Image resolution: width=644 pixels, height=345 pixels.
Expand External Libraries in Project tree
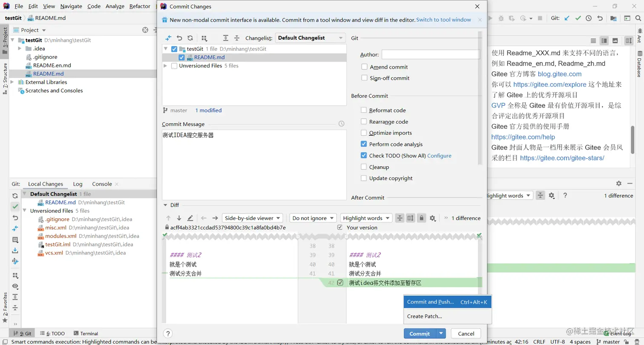point(12,82)
